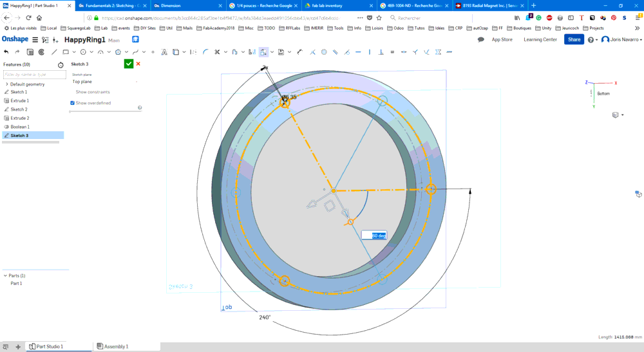
Task: Select the Center point circle tool
Action: point(83,52)
